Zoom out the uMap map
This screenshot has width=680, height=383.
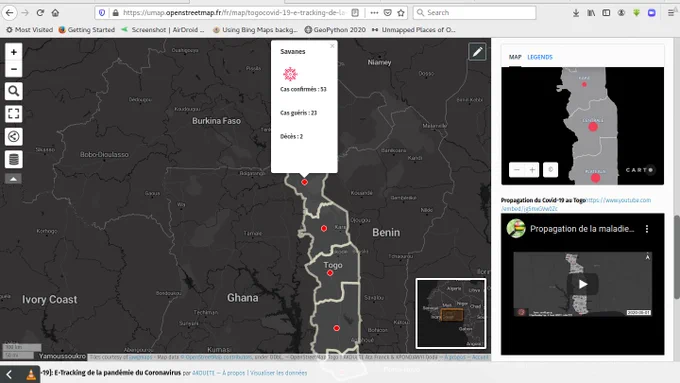click(13, 69)
